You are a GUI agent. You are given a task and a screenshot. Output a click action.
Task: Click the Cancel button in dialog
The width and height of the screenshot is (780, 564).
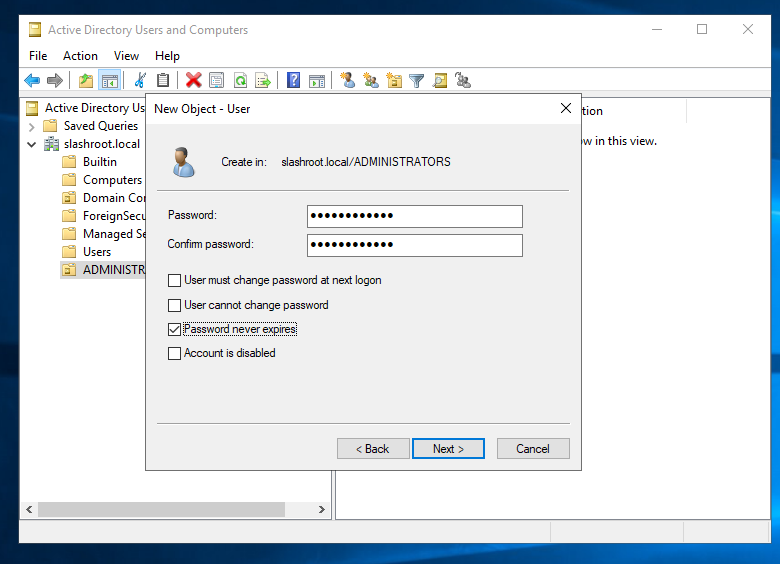pos(533,449)
